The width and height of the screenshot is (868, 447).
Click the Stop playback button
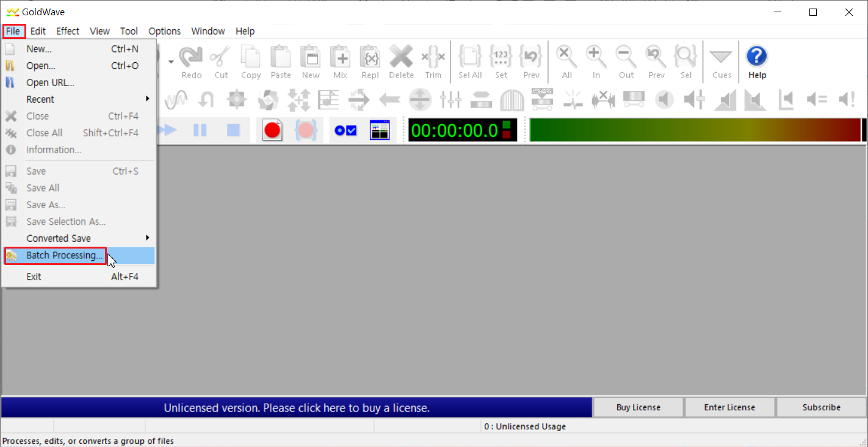point(233,130)
